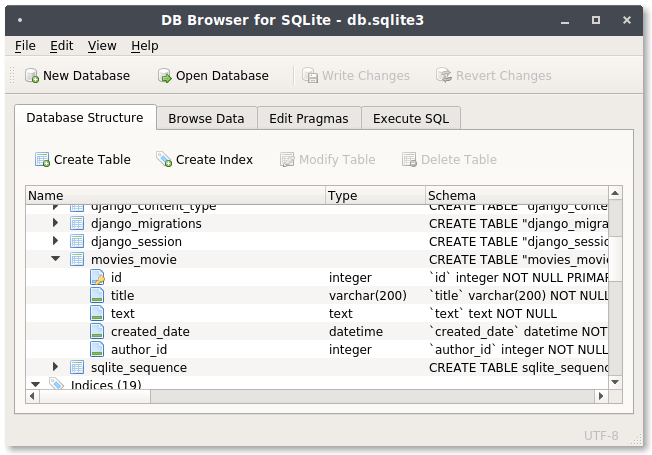Select the Database Structure tab
Screen dimensions: 652x455
pyautogui.click(x=85, y=118)
